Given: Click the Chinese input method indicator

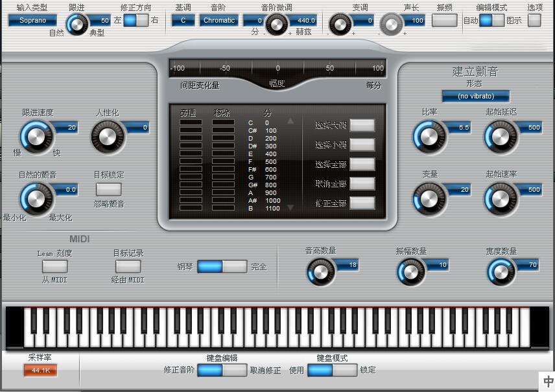Looking at the screenshot, I should pos(548,382).
